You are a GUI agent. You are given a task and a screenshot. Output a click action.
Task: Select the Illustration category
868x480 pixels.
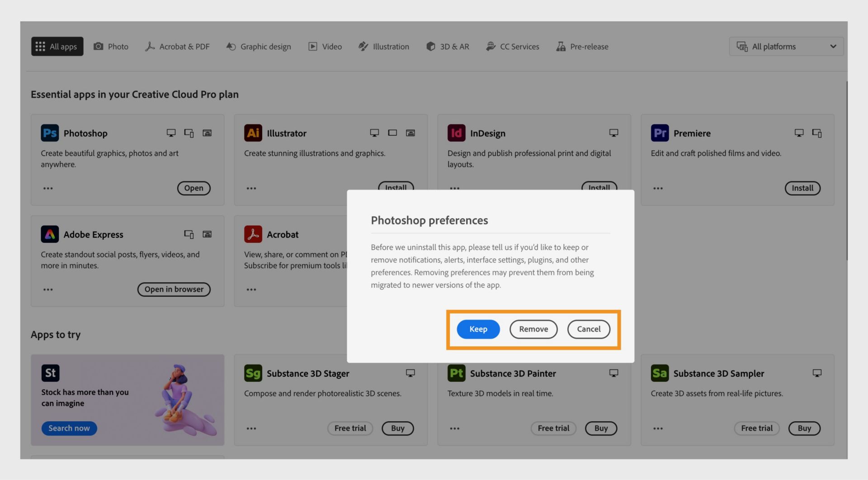pyautogui.click(x=384, y=46)
